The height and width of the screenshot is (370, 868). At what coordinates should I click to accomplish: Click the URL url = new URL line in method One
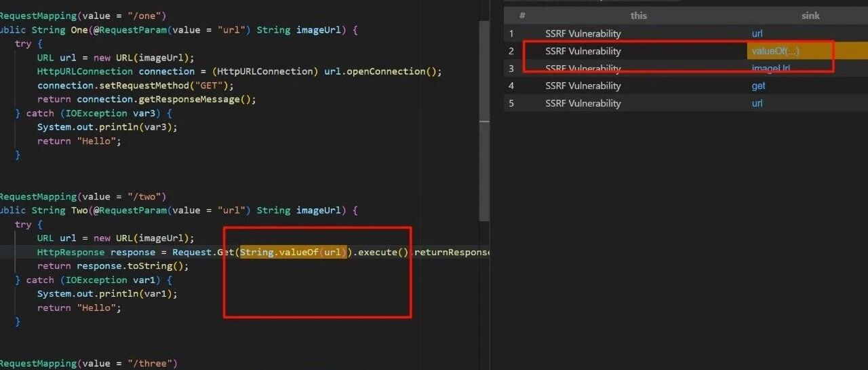click(x=115, y=58)
